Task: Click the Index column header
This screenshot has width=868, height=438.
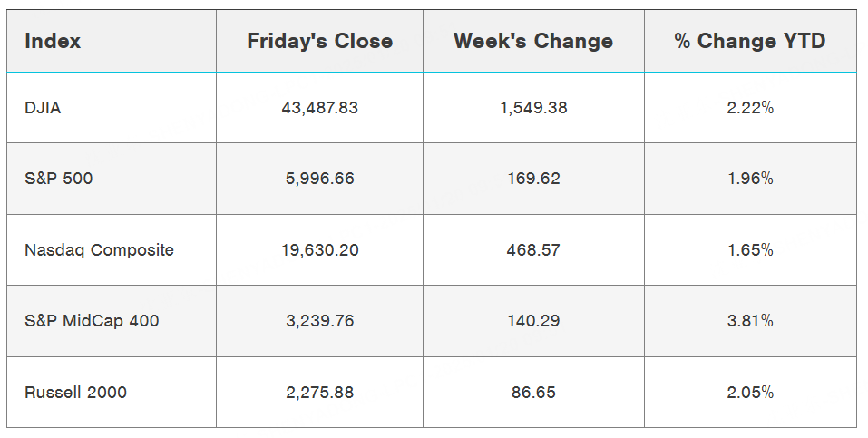Action: [x=53, y=41]
